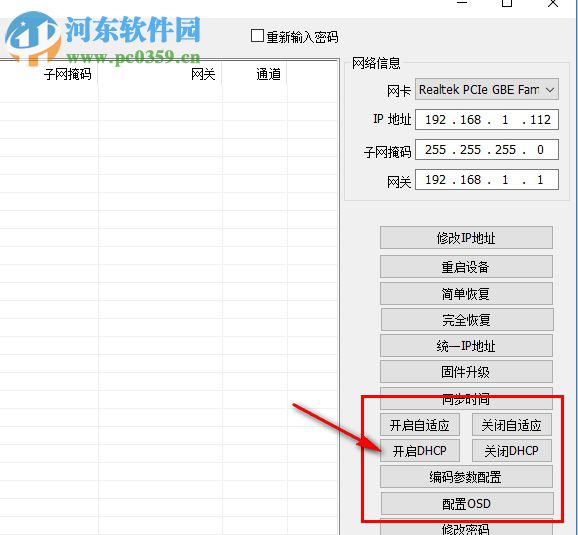
Task: Click the 开启DHCP button
Action: pos(420,451)
